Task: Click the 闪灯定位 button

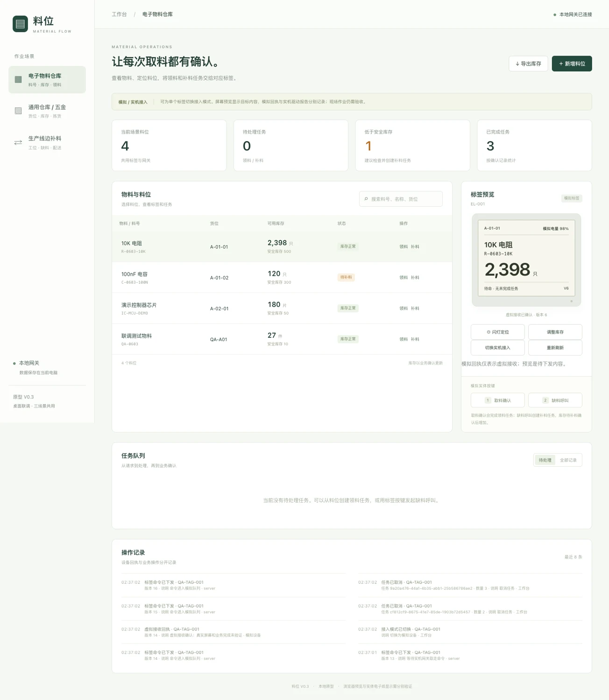Action: point(498,332)
